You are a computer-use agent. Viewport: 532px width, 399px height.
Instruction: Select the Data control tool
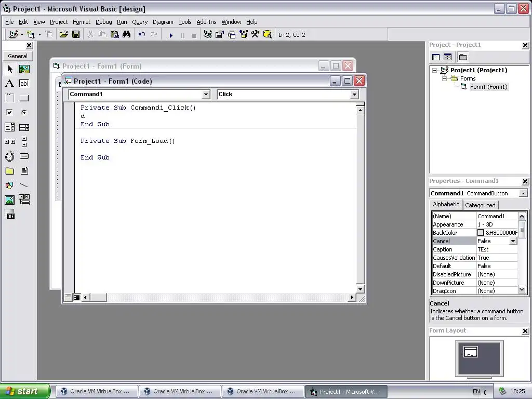click(x=24, y=200)
